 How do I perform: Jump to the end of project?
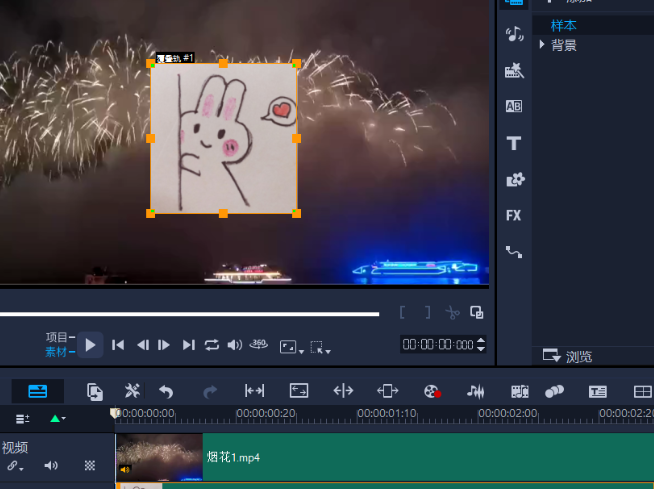pyautogui.click(x=189, y=345)
